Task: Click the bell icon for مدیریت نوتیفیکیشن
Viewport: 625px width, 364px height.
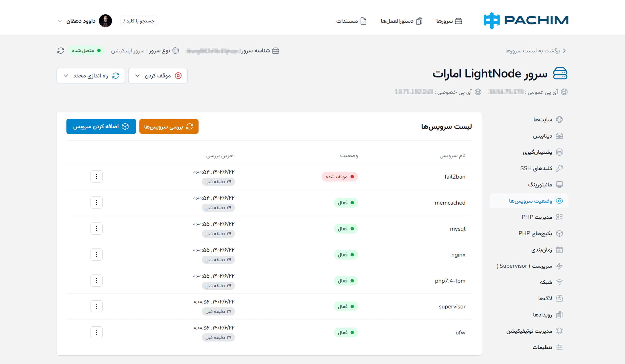Action: click(559, 331)
